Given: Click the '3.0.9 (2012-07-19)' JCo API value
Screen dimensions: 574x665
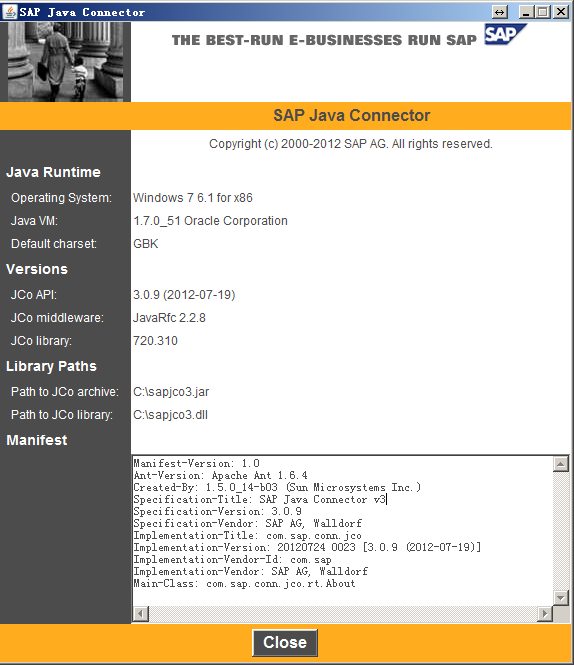Looking at the screenshot, I should (x=184, y=295).
